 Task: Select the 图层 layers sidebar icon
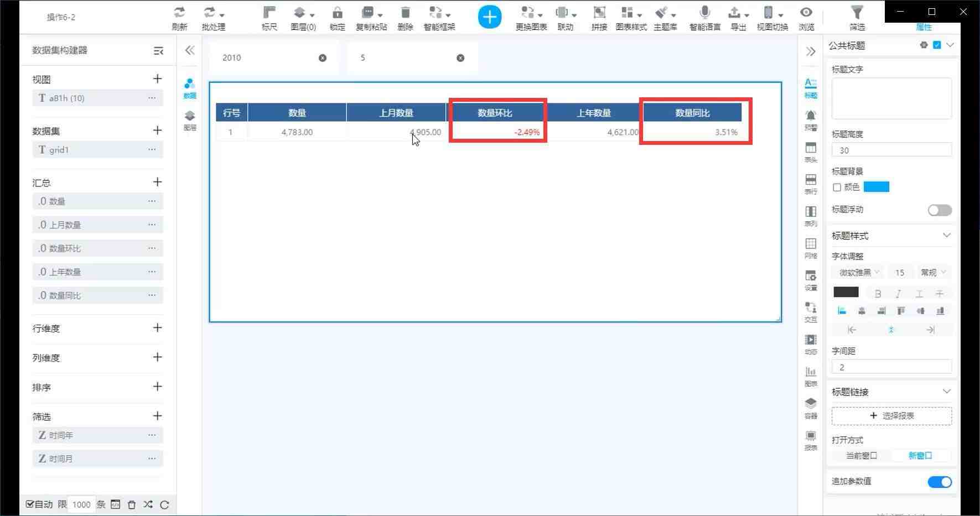[190, 116]
